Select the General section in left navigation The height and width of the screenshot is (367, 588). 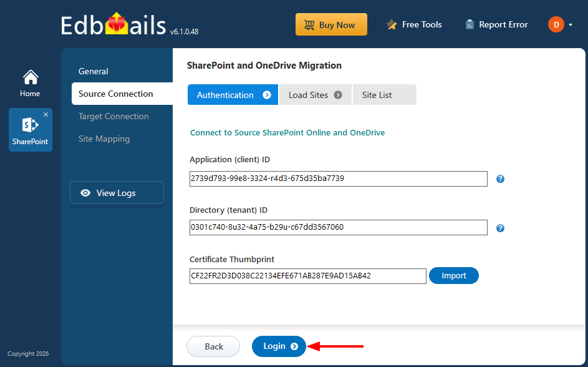(x=94, y=71)
